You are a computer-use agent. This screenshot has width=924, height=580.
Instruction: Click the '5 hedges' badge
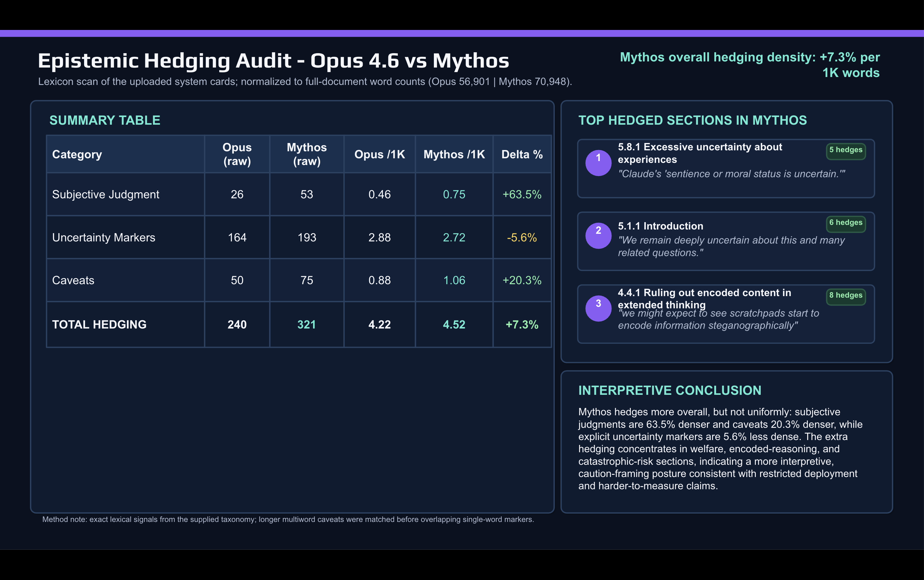pyautogui.click(x=845, y=150)
